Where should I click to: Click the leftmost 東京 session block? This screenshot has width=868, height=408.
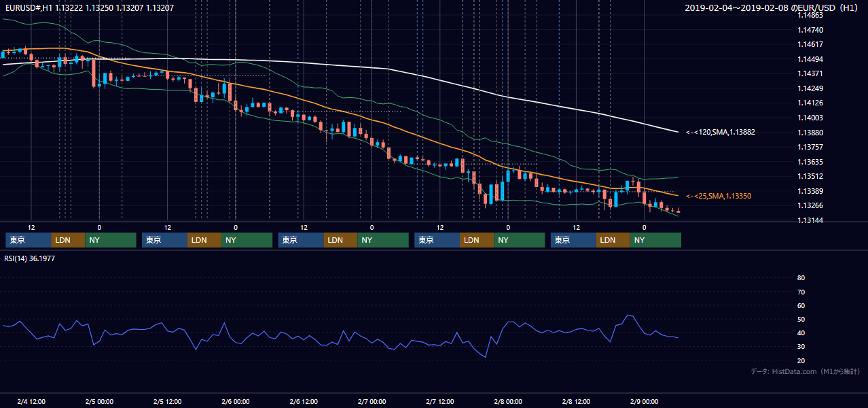(29, 240)
